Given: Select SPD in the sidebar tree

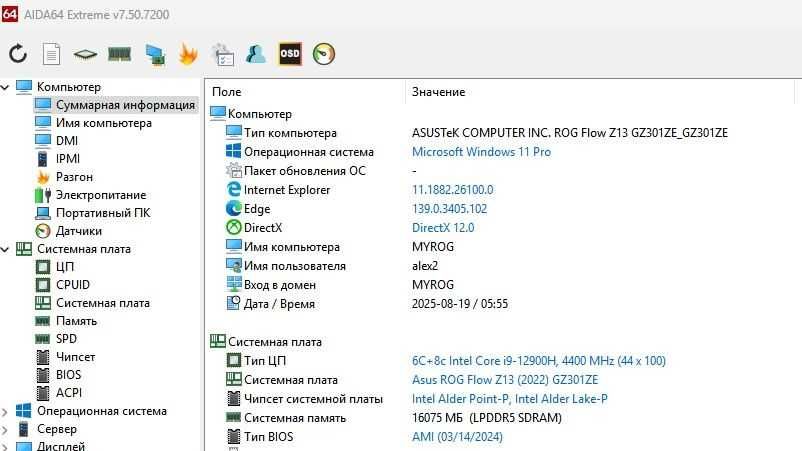Looking at the screenshot, I should [x=66, y=339].
